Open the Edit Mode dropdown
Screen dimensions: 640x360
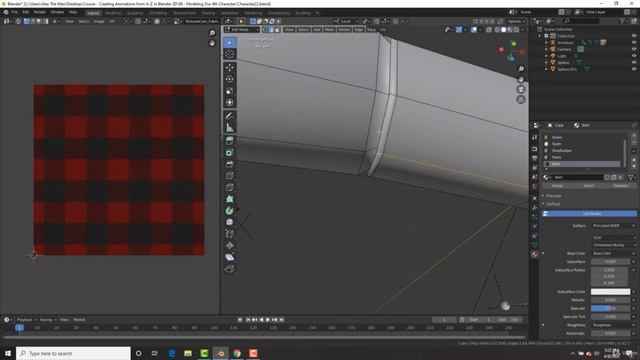(242, 30)
